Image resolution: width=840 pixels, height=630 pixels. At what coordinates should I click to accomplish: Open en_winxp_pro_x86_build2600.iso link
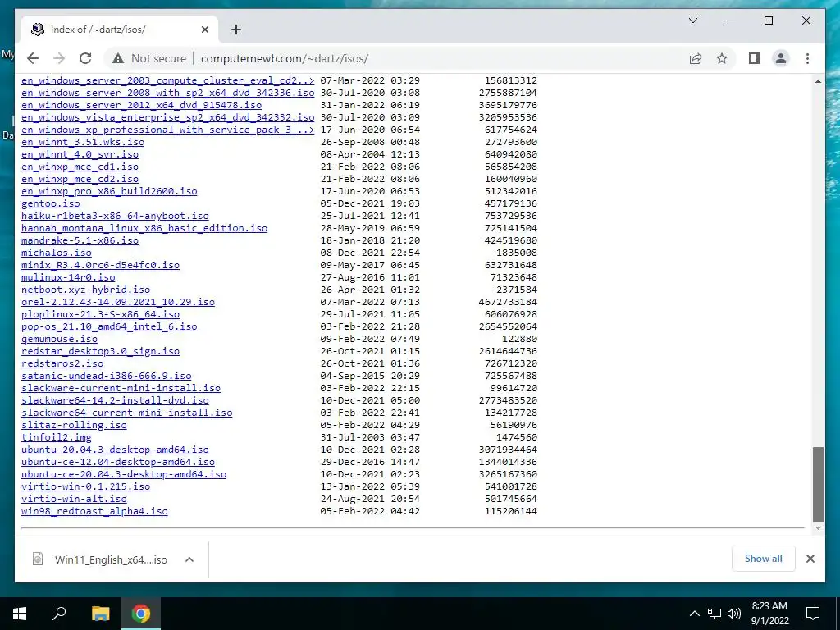coord(109,191)
